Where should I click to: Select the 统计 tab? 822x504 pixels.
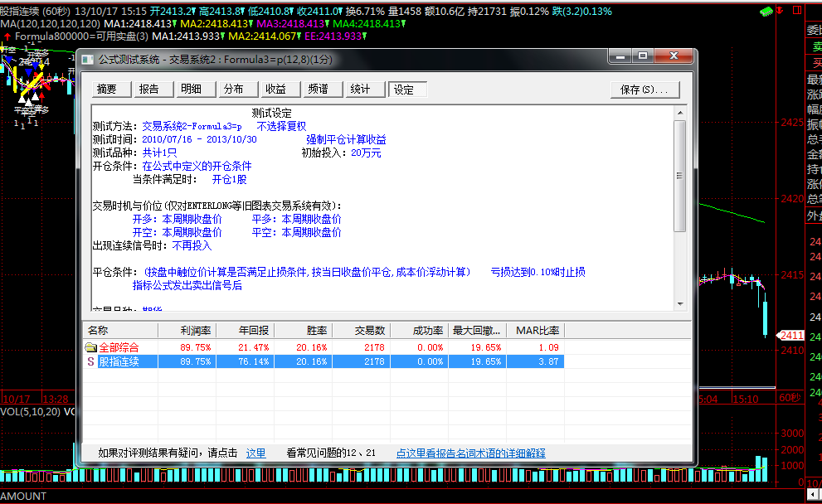click(x=361, y=90)
